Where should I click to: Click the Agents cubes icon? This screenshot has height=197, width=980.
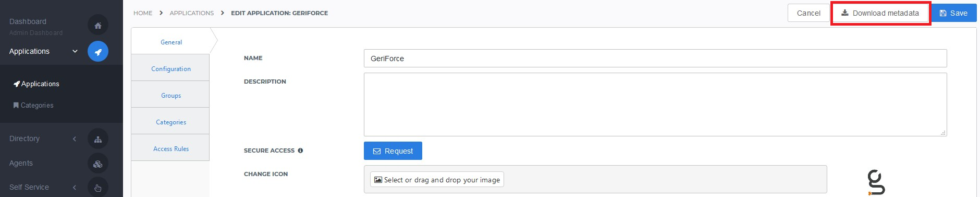click(98, 164)
